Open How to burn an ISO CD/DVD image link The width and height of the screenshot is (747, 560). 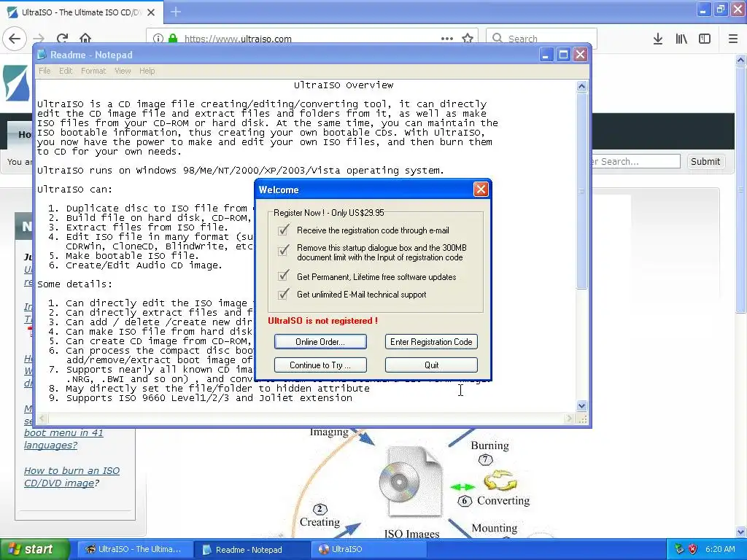(72, 477)
